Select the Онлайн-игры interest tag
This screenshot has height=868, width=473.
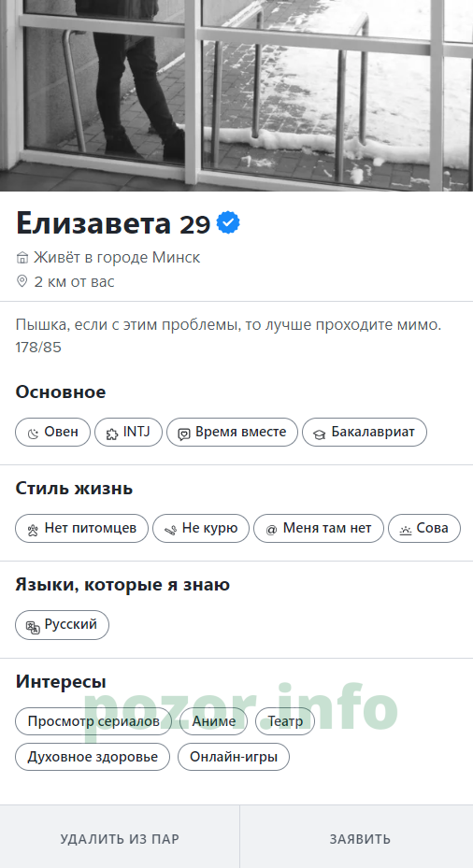coord(234,757)
